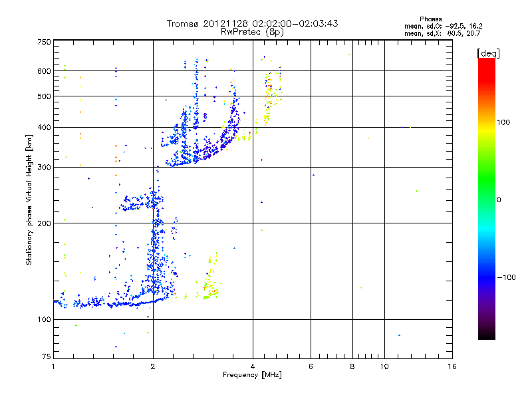This screenshot has width=532, height=399.
Task: Click the "[deg]" colorbar unit label
Action: click(x=488, y=53)
